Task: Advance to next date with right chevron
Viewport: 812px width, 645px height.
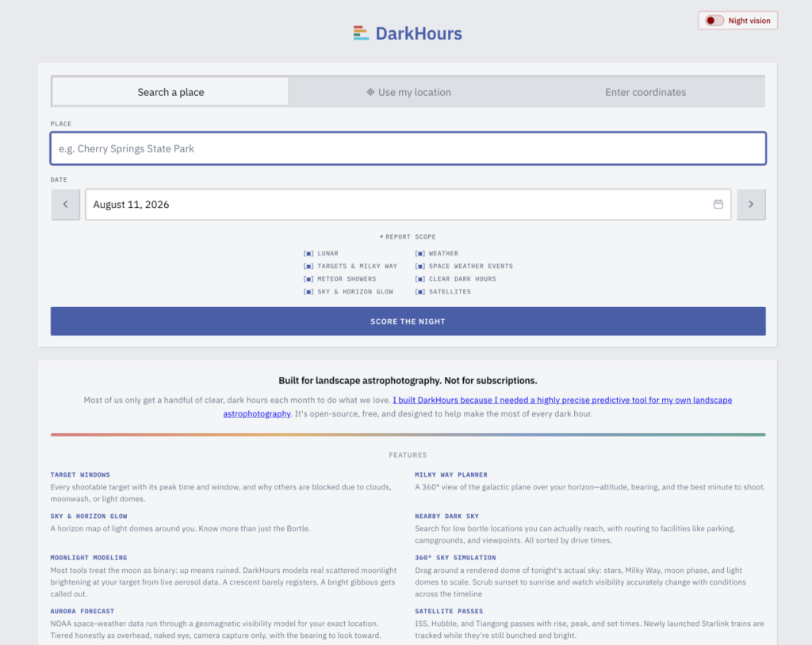Action: [751, 204]
